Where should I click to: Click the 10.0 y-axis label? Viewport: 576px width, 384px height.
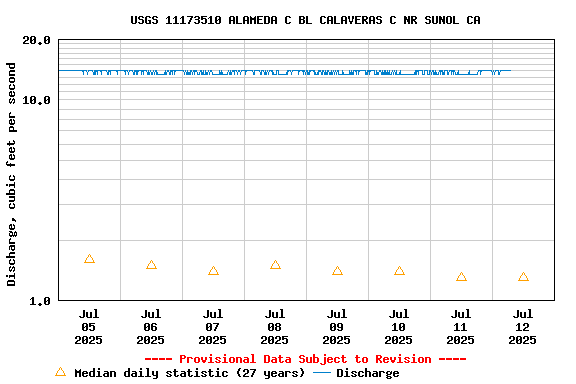[x=36, y=100]
